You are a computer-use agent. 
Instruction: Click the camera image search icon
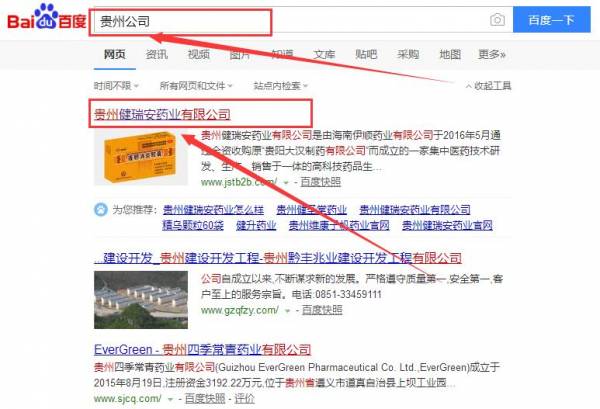(x=496, y=21)
